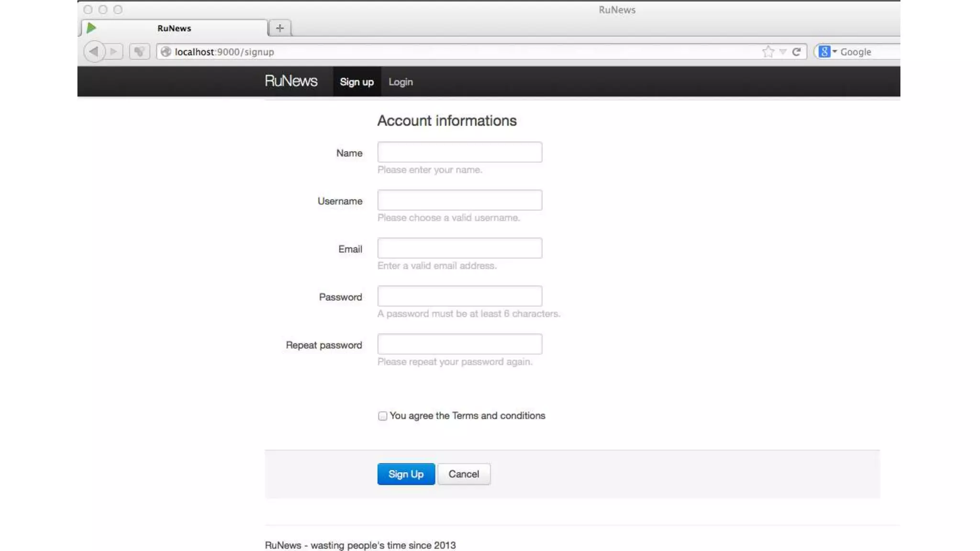This screenshot has width=980, height=551.
Task: Click the toolbar icon next to forward
Action: (139, 52)
